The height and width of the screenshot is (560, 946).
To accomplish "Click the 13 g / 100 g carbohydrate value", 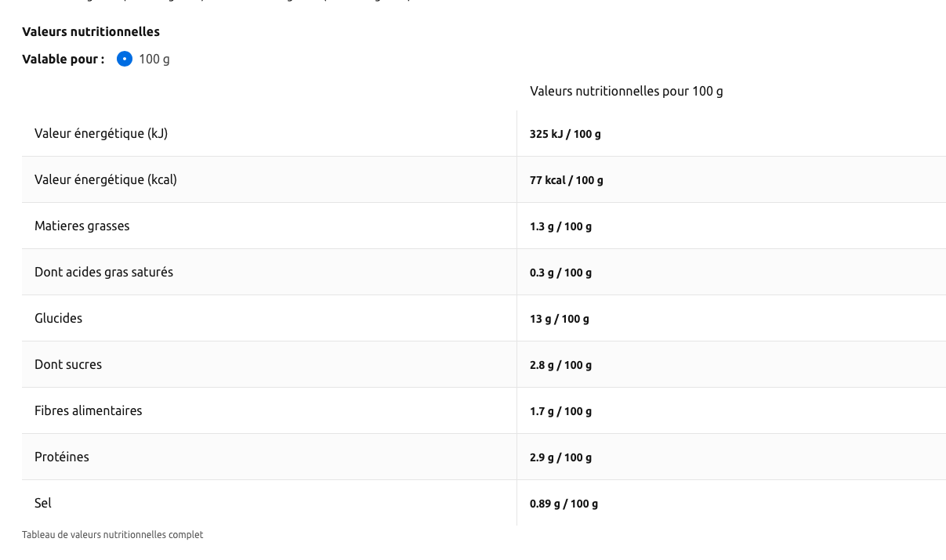I will click(x=559, y=319).
